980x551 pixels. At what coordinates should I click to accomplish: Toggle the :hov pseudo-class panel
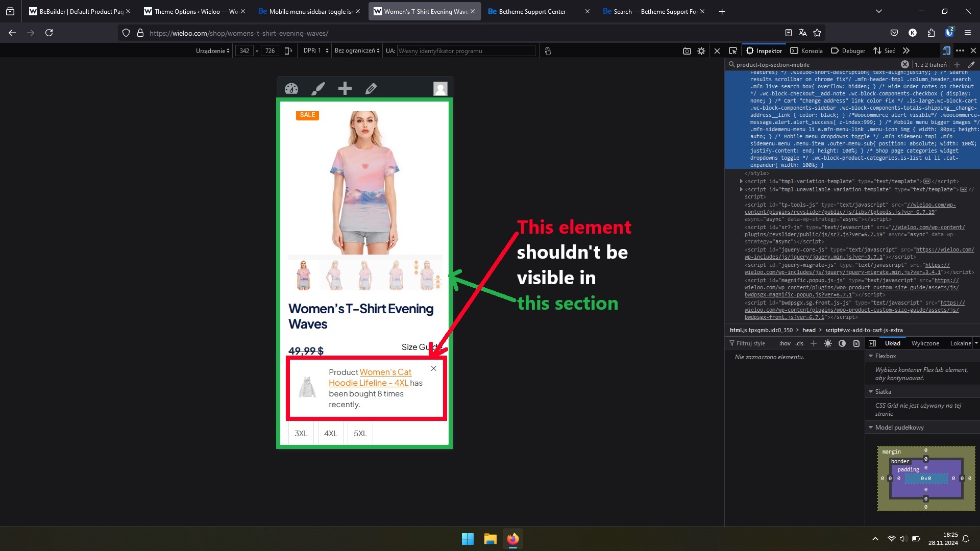pyautogui.click(x=785, y=343)
